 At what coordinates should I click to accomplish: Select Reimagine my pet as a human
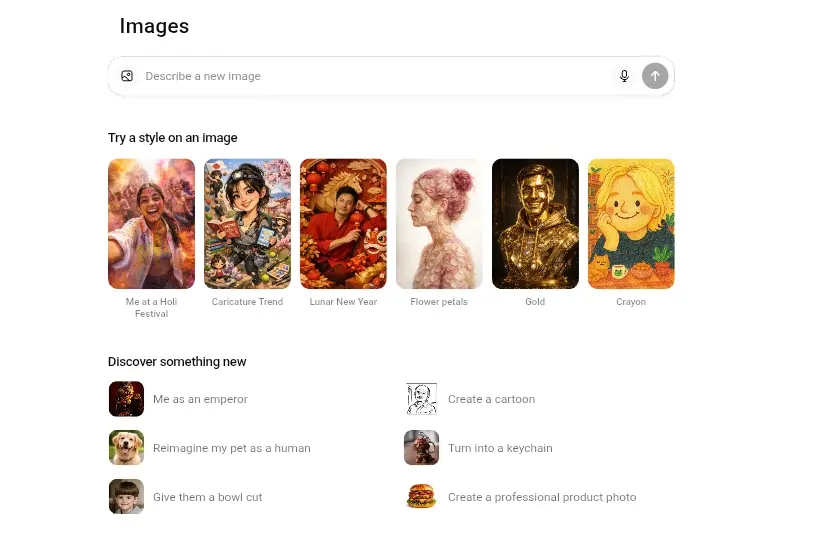pyautogui.click(x=231, y=448)
